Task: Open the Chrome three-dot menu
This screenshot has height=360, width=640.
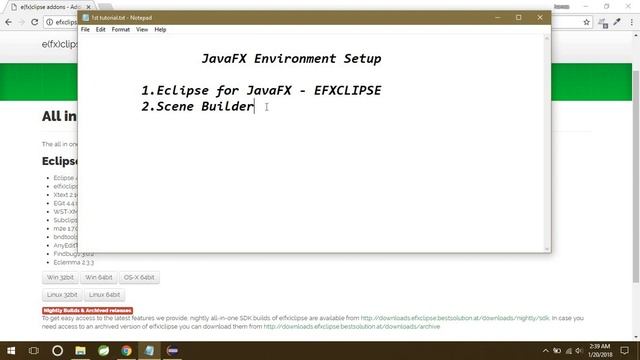Action: (x=632, y=22)
